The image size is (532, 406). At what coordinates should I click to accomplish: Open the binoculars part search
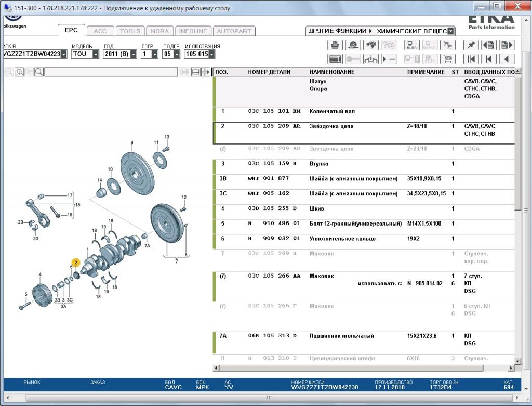click(x=371, y=45)
